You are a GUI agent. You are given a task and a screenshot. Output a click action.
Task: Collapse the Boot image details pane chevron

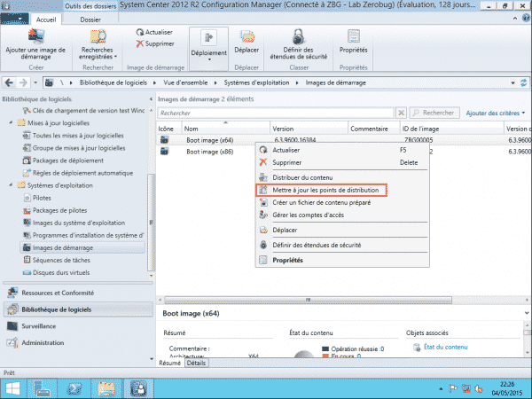[x=526, y=313]
